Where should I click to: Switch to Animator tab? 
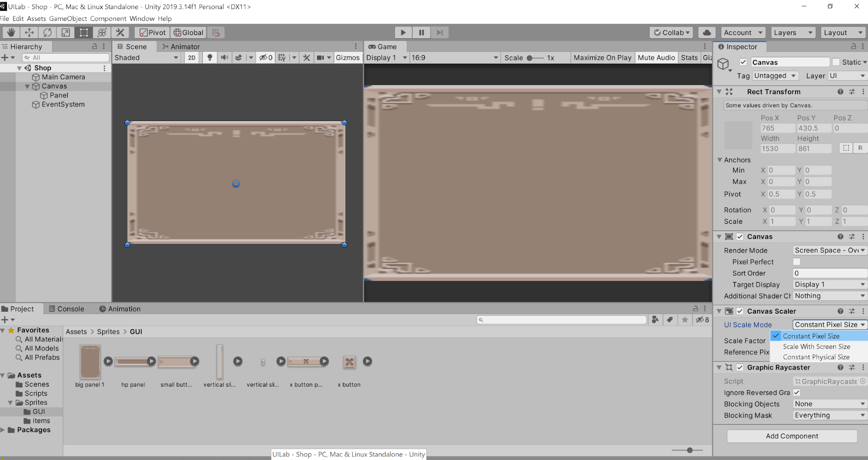(181, 46)
